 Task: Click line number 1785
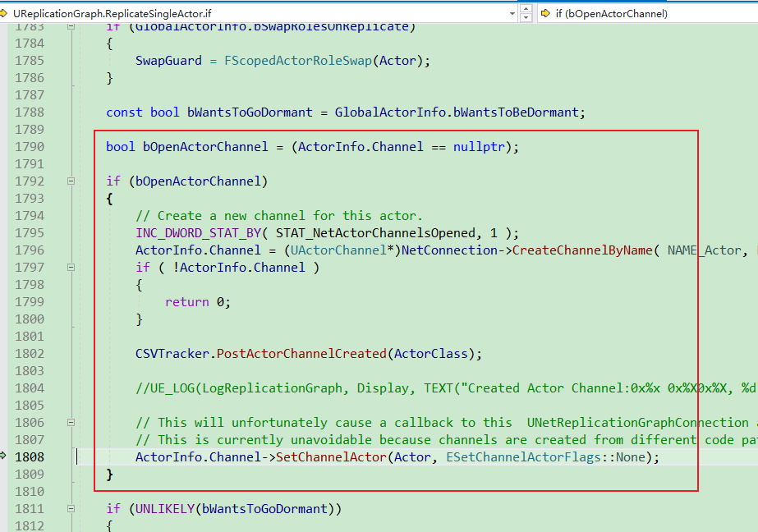30,61
